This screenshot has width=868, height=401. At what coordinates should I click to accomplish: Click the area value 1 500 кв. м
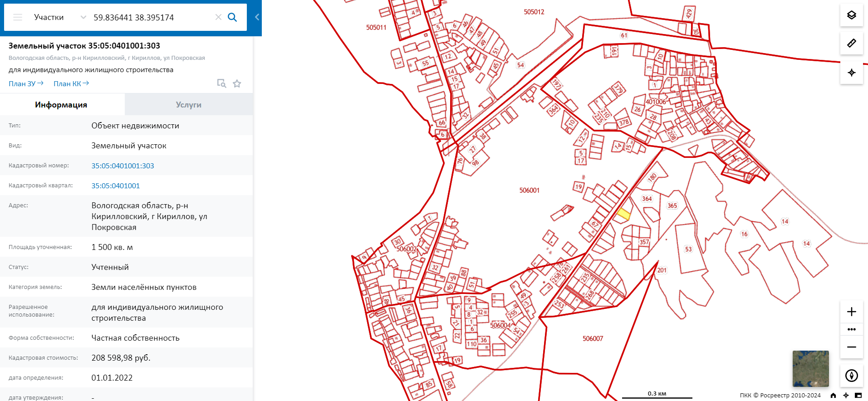112,247
